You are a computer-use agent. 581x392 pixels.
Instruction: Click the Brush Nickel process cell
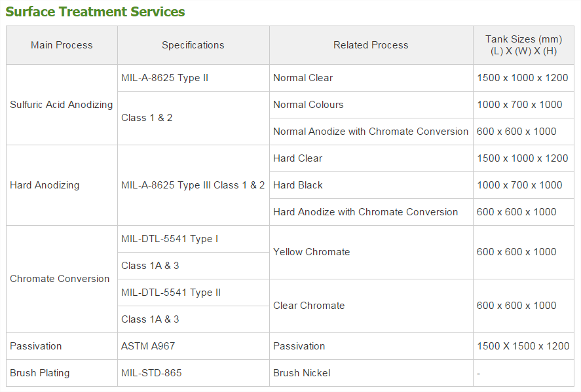click(371, 373)
